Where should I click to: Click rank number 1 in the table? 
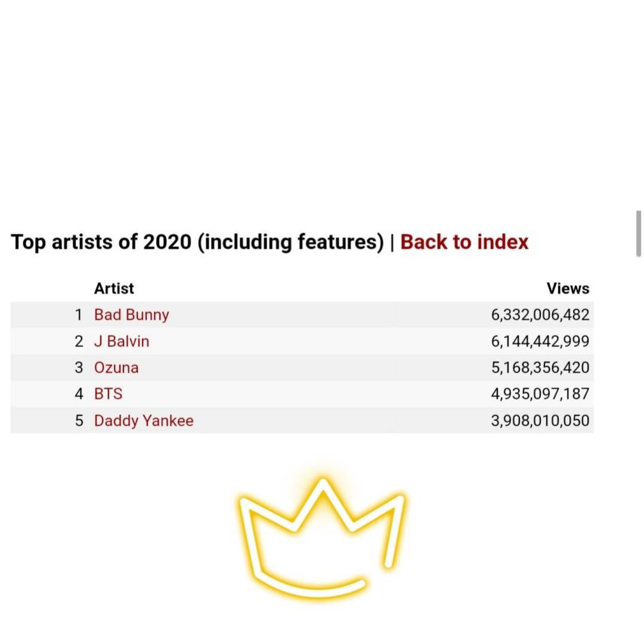pos(79,315)
